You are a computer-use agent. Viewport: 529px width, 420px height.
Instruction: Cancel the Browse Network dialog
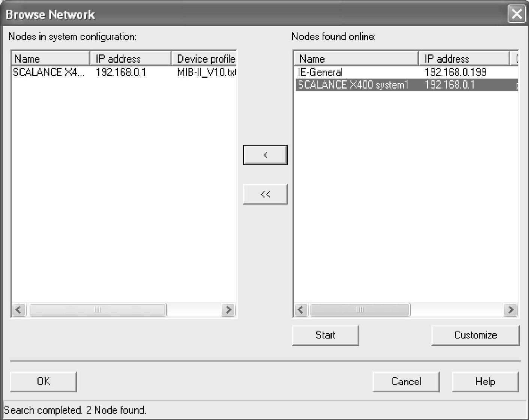[406, 382]
